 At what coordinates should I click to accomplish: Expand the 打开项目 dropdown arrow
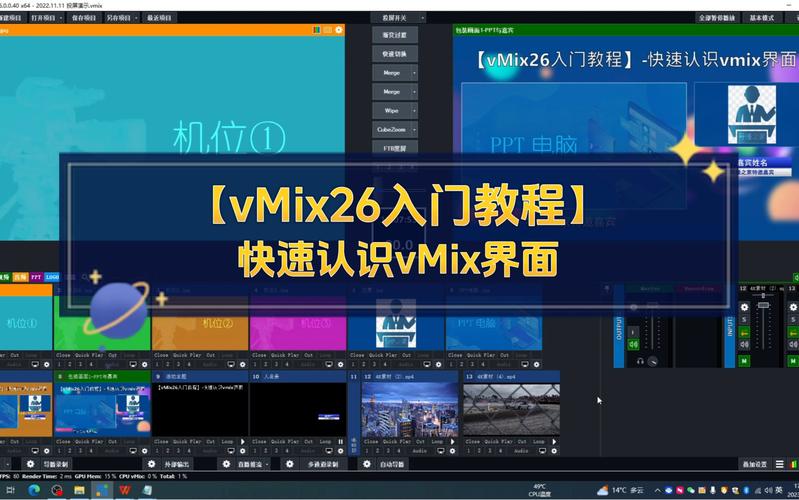click(61, 18)
